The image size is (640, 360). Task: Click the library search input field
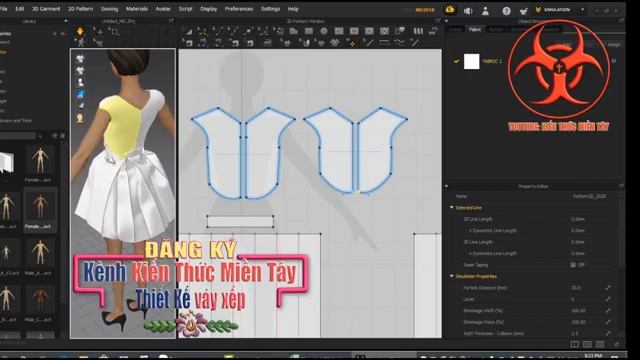pyautogui.click(x=17, y=136)
